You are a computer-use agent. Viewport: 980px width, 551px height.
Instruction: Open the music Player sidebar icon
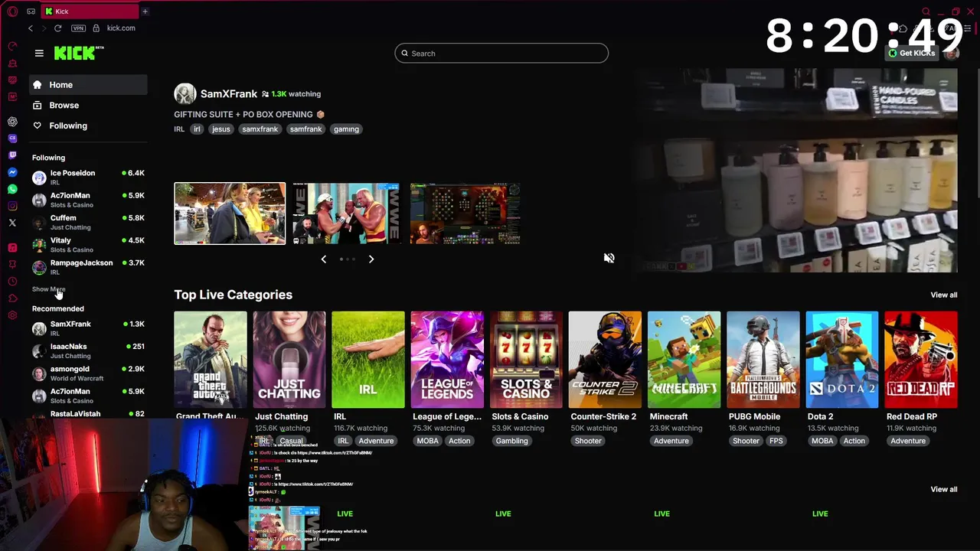(x=12, y=248)
